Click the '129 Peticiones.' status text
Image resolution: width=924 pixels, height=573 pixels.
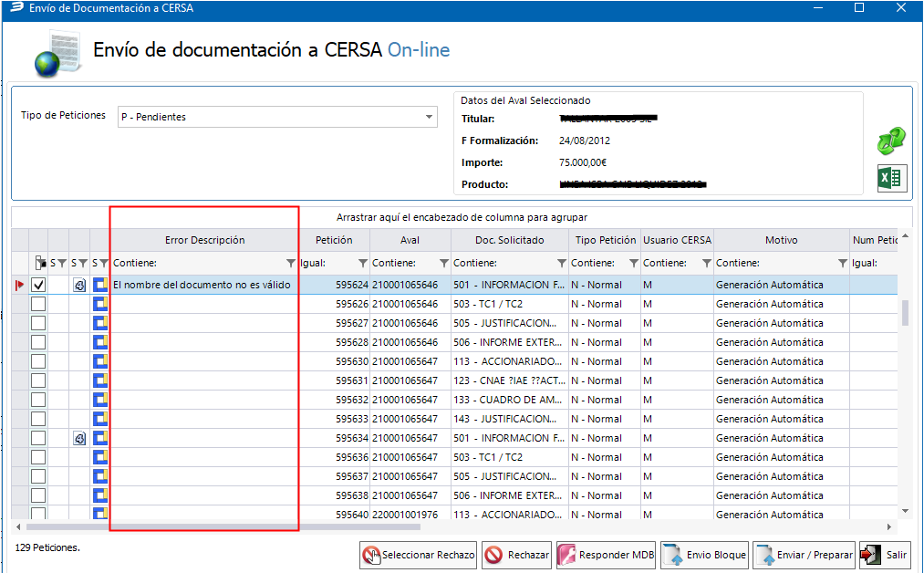pyautogui.click(x=47, y=547)
